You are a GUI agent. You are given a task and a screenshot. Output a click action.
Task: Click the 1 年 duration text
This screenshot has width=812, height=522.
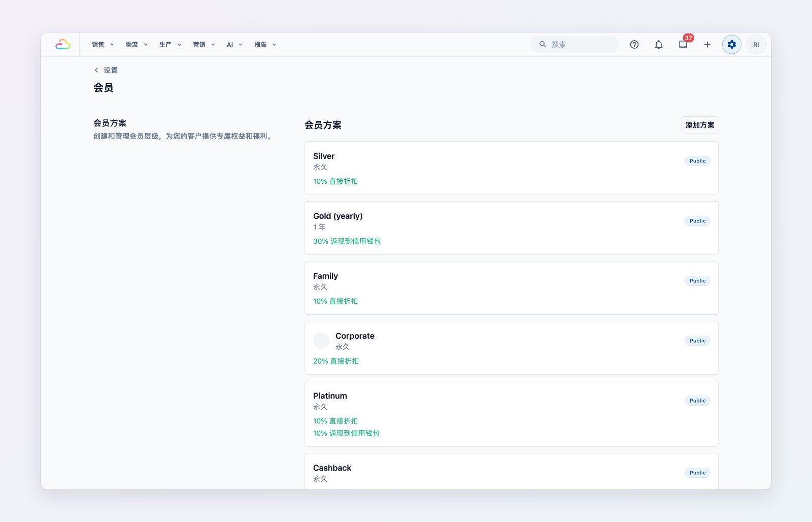(319, 227)
